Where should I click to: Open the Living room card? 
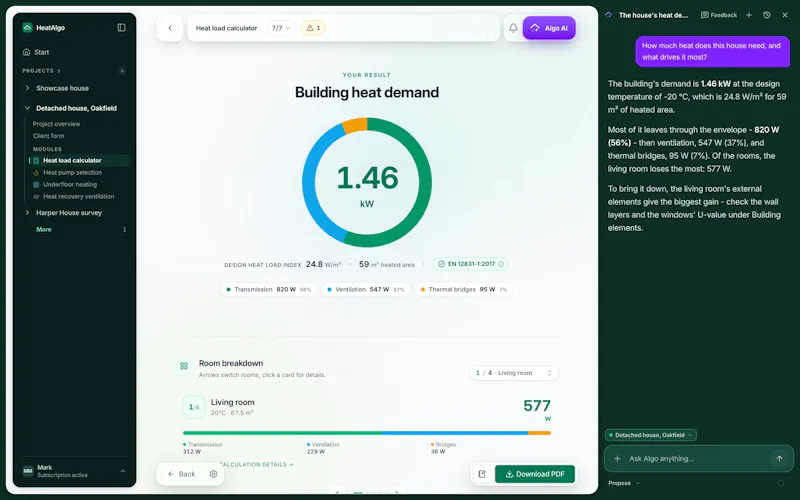[x=367, y=426]
